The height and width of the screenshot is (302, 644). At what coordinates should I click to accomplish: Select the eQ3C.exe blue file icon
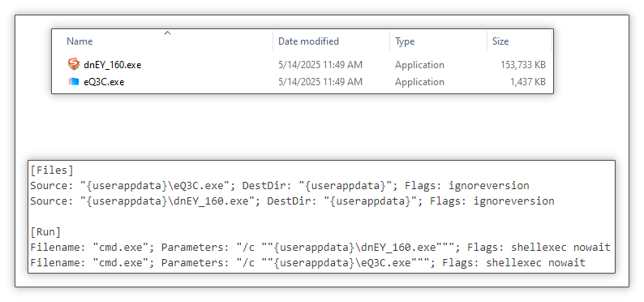74,82
